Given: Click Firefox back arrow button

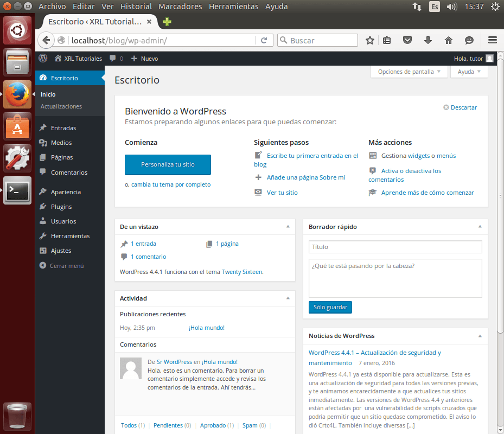Looking at the screenshot, I should pyautogui.click(x=46, y=40).
